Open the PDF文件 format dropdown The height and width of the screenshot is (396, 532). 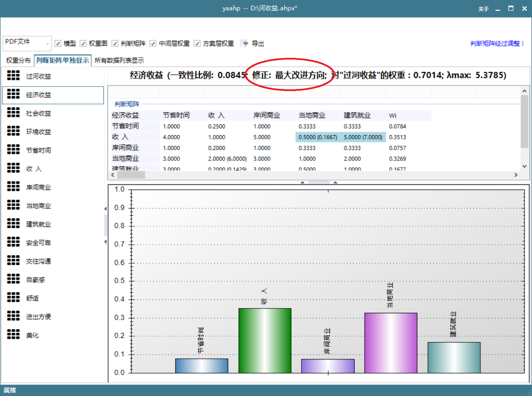pyautogui.click(x=27, y=43)
